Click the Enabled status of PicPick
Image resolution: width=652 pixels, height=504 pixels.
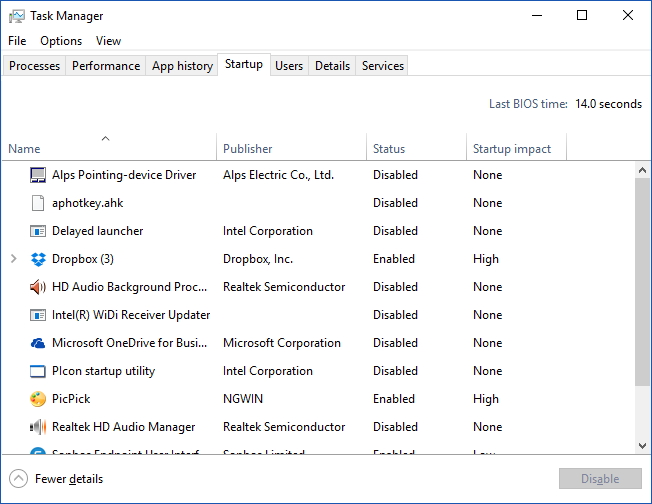(x=394, y=399)
